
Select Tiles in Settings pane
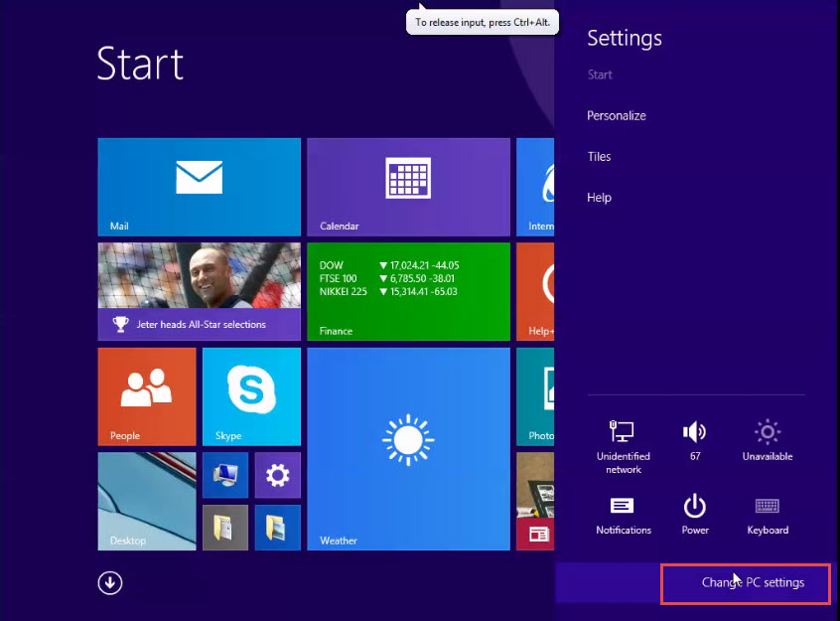599,157
